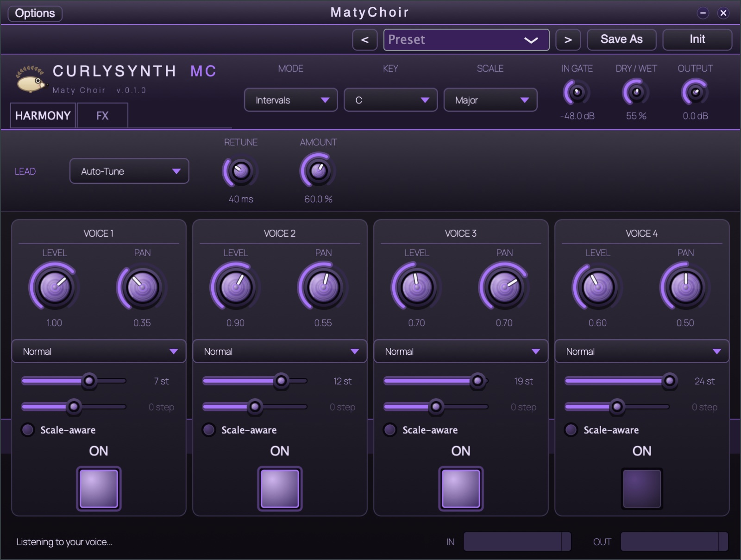Click the Voice 3 PAN knob
This screenshot has width=741, height=560.
(x=504, y=287)
